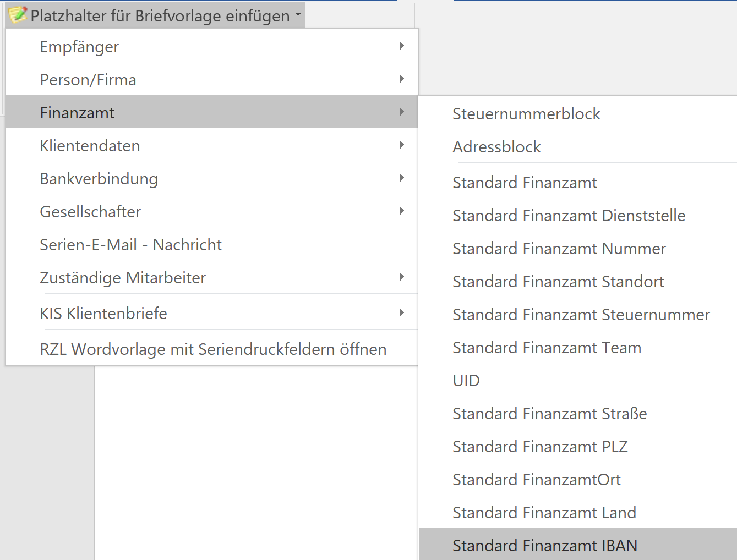The image size is (737, 560).
Task: Expand the Zuständige Mitarbeiter submenu arrow
Action: [x=402, y=277]
